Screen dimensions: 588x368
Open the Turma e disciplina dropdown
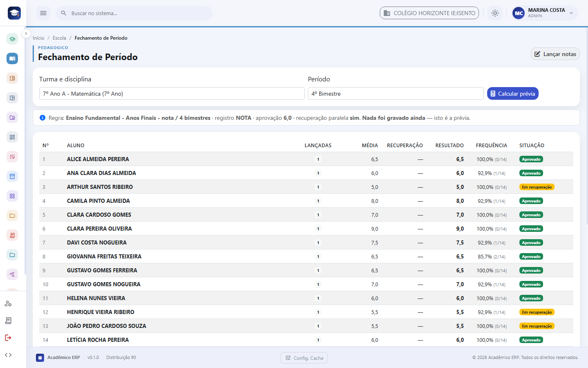coord(172,94)
